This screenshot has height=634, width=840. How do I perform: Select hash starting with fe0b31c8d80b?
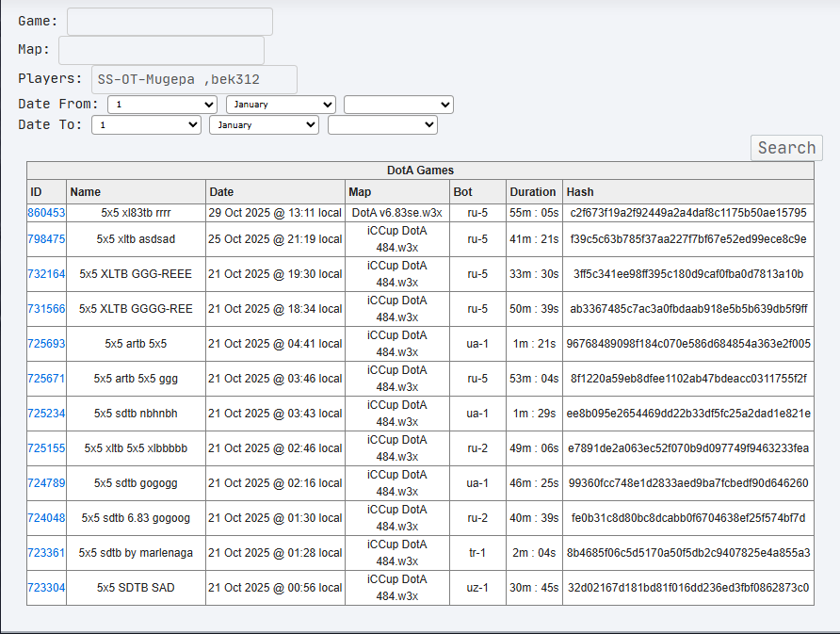pyautogui.click(x=688, y=518)
